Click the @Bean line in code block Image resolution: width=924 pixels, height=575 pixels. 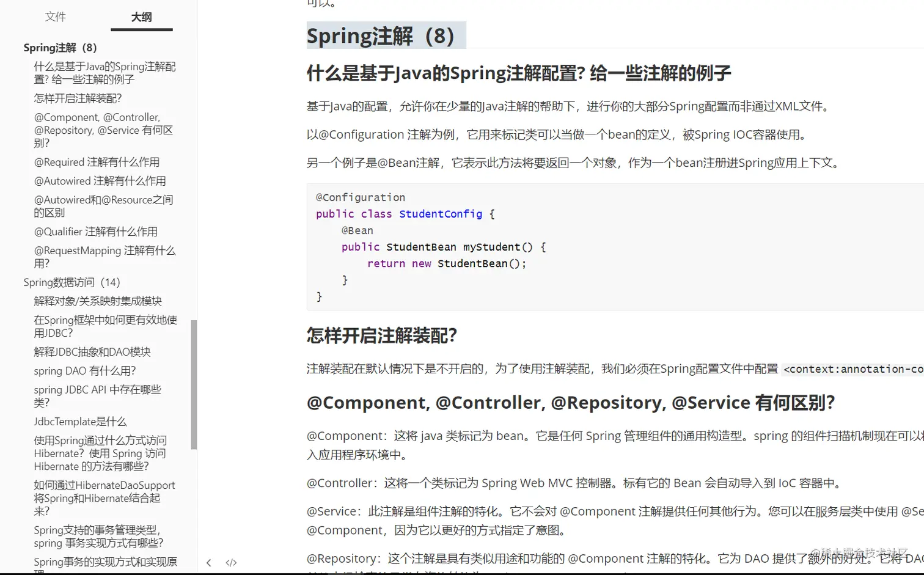coord(358,230)
